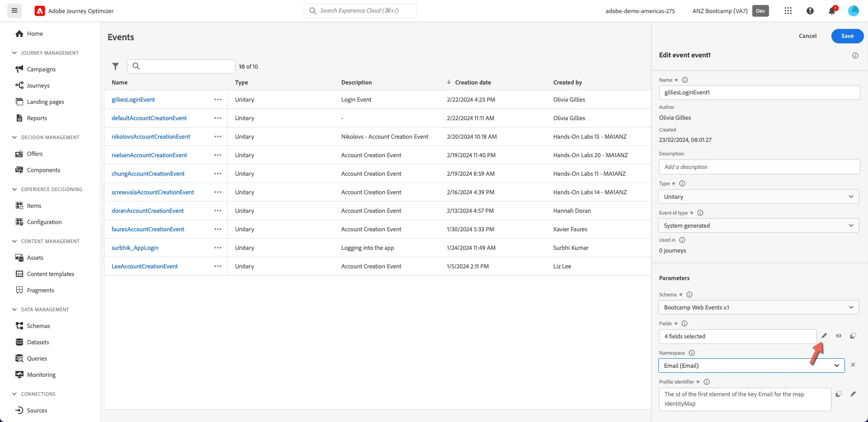Click the notifications bell icon
This screenshot has width=868, height=422.
tap(832, 11)
